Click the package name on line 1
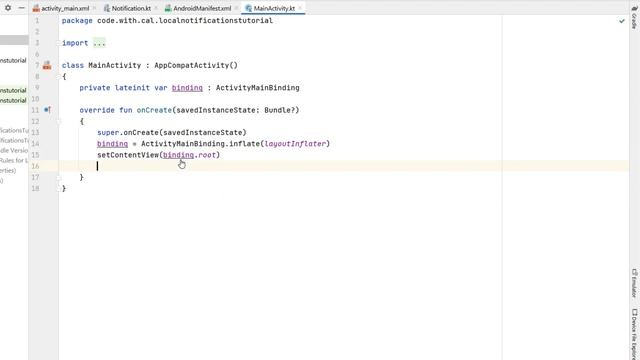The image size is (640, 360). click(x=185, y=20)
